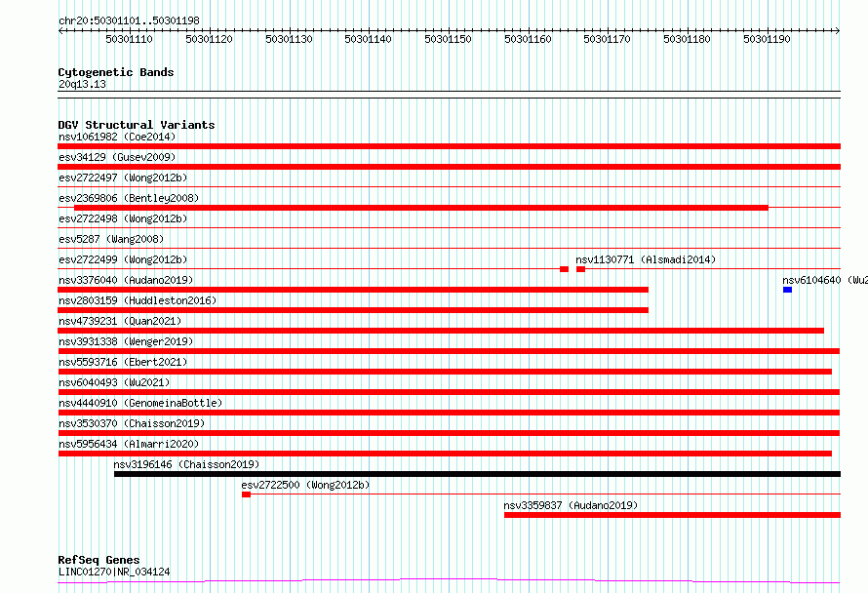Click the 20q13.13 band label

pyautogui.click(x=82, y=84)
